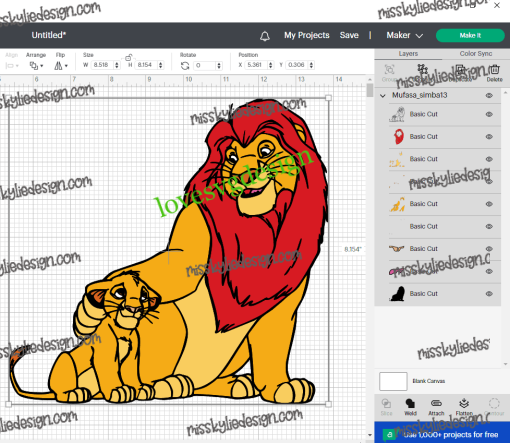The image size is (510, 443).
Task: Select the yellow spots layer thumbnail
Action: click(397, 159)
